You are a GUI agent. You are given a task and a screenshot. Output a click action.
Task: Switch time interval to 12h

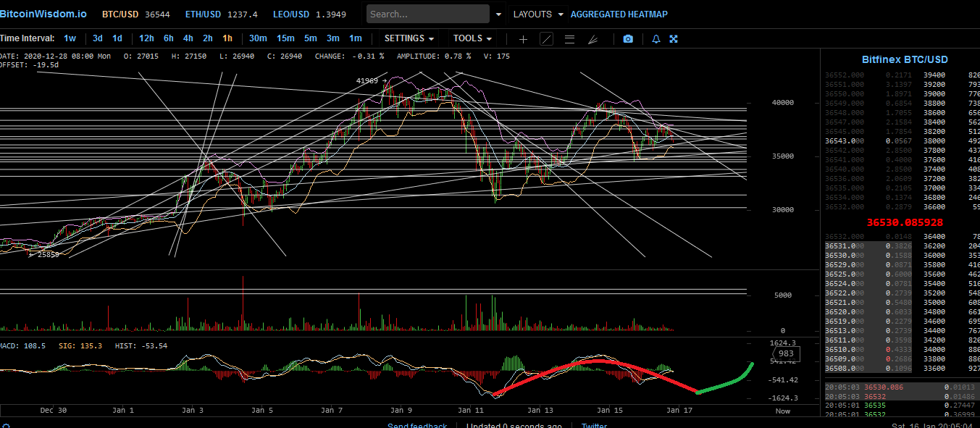[x=146, y=38]
